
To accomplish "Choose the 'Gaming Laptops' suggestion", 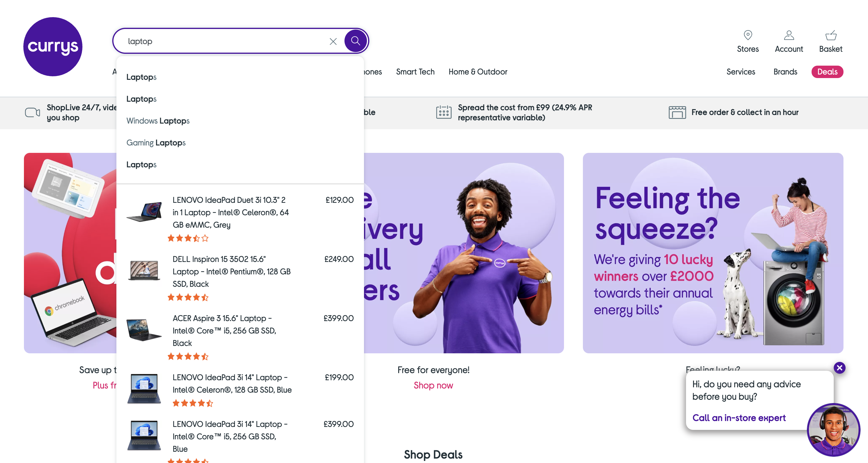I will (x=156, y=143).
